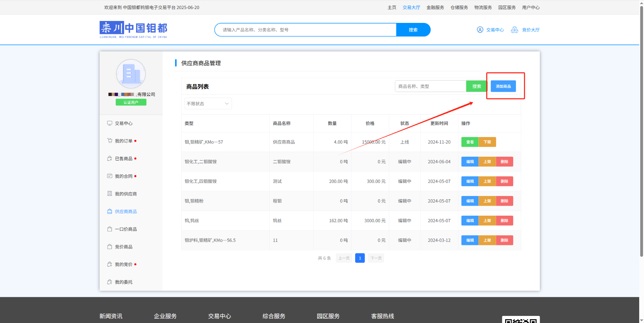Click page number 1 in pagination
This screenshot has height=323, width=644.
pyautogui.click(x=360, y=258)
